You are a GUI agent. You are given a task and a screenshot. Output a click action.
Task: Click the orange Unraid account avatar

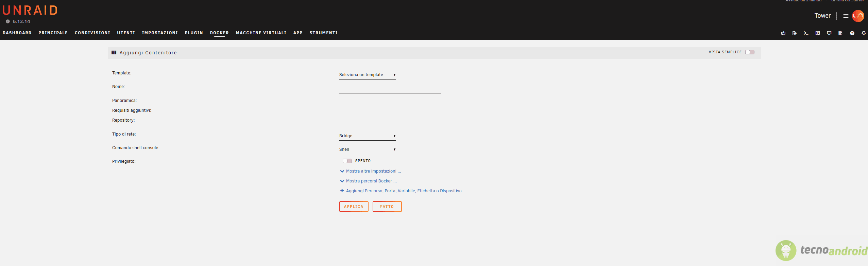(858, 16)
